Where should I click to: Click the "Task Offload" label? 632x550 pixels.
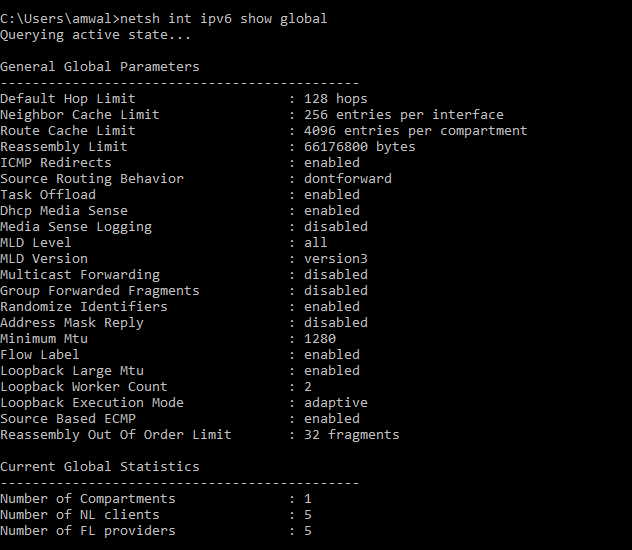tap(48, 195)
